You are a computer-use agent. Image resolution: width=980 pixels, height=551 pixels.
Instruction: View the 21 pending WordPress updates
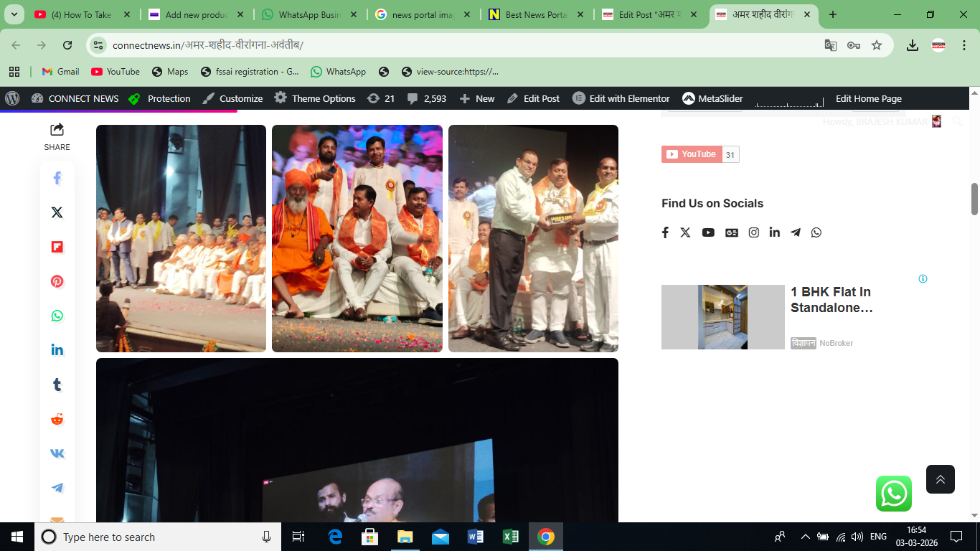[379, 98]
